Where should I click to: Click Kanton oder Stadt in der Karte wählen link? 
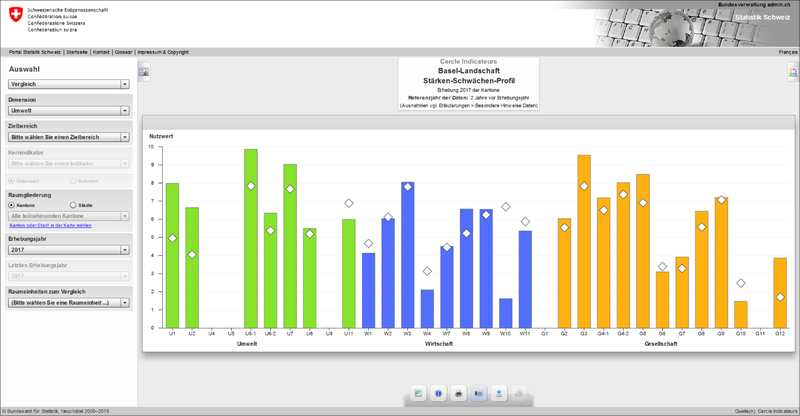(51, 226)
